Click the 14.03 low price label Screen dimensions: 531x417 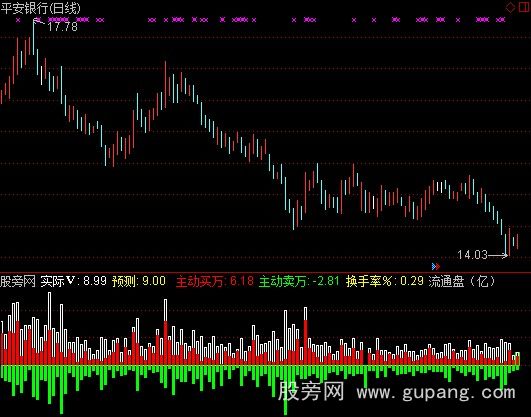pos(472,255)
